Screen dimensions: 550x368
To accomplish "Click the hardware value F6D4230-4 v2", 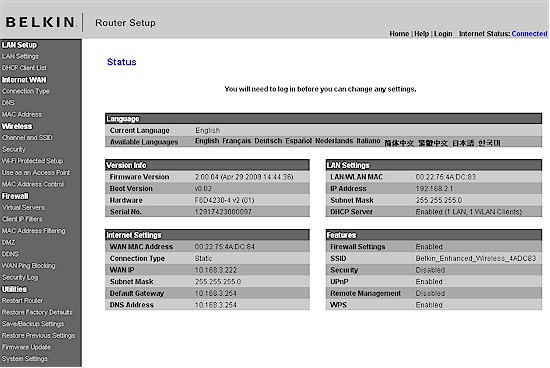I will point(224,200).
